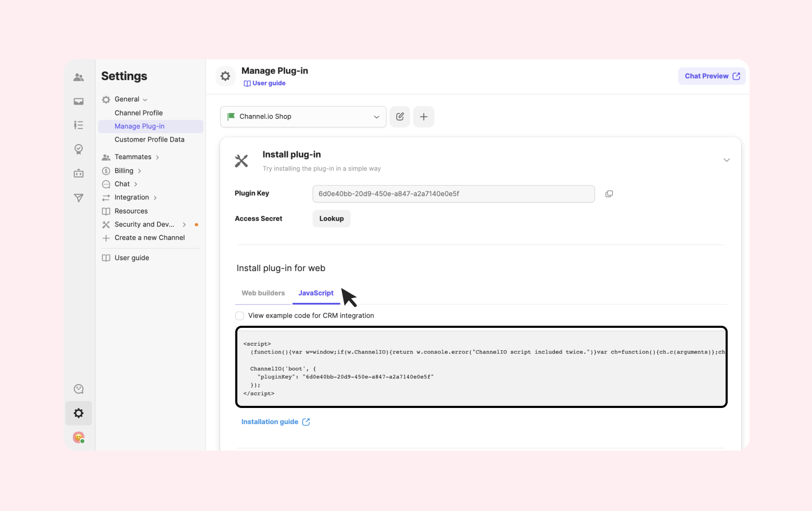Open the Channel.io Shop plug-in dropdown
Viewport: 812px width, 511px height.
303,117
